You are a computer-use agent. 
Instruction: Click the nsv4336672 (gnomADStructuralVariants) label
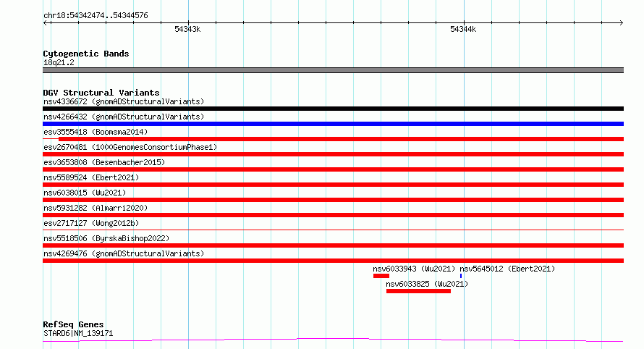[124, 101]
